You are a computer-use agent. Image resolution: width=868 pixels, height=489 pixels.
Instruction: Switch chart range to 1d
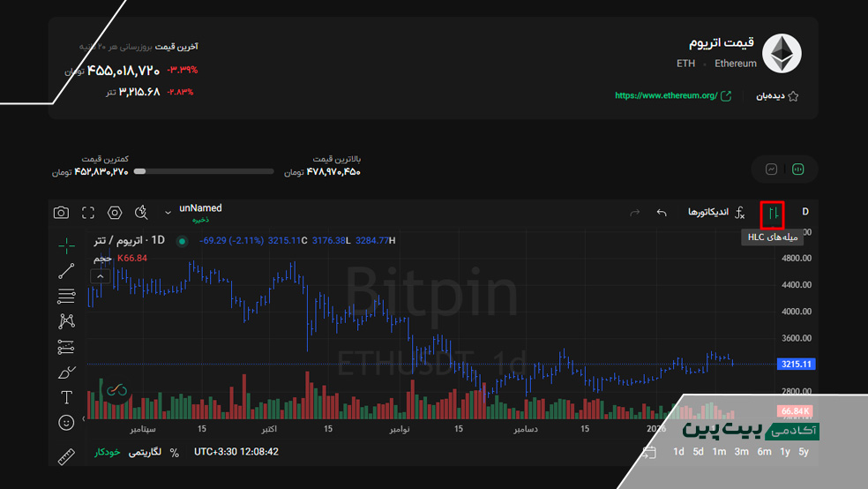pos(678,452)
